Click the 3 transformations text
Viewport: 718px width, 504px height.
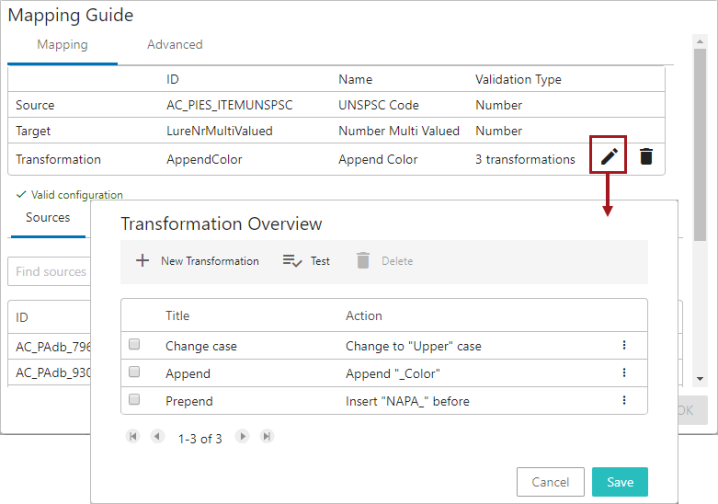coord(525,159)
